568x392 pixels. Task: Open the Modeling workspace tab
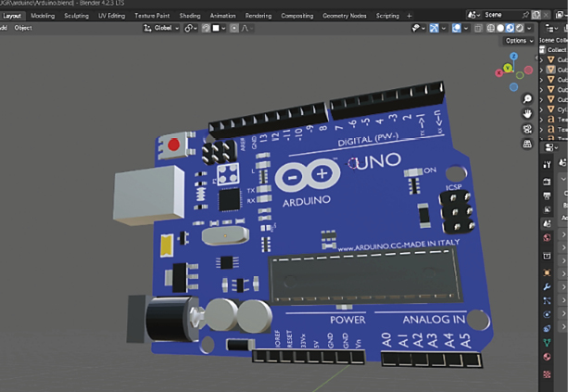click(x=43, y=16)
